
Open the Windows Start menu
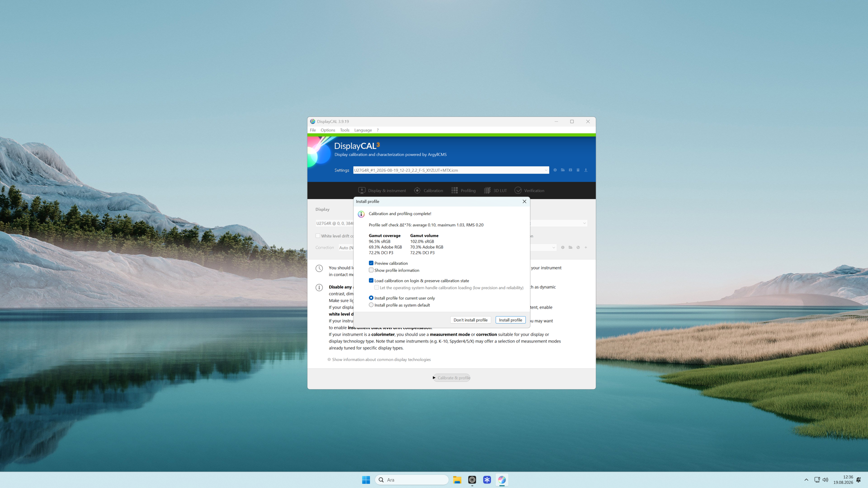(x=366, y=480)
